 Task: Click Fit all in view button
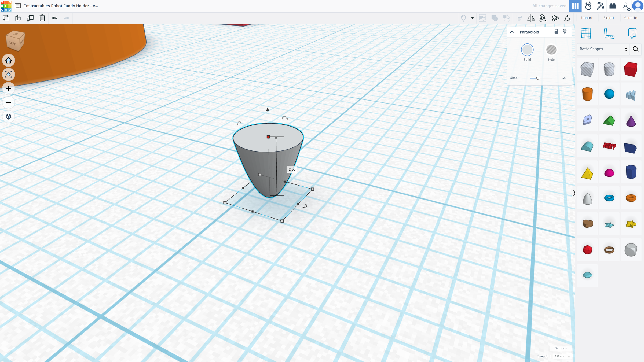[x=9, y=75]
